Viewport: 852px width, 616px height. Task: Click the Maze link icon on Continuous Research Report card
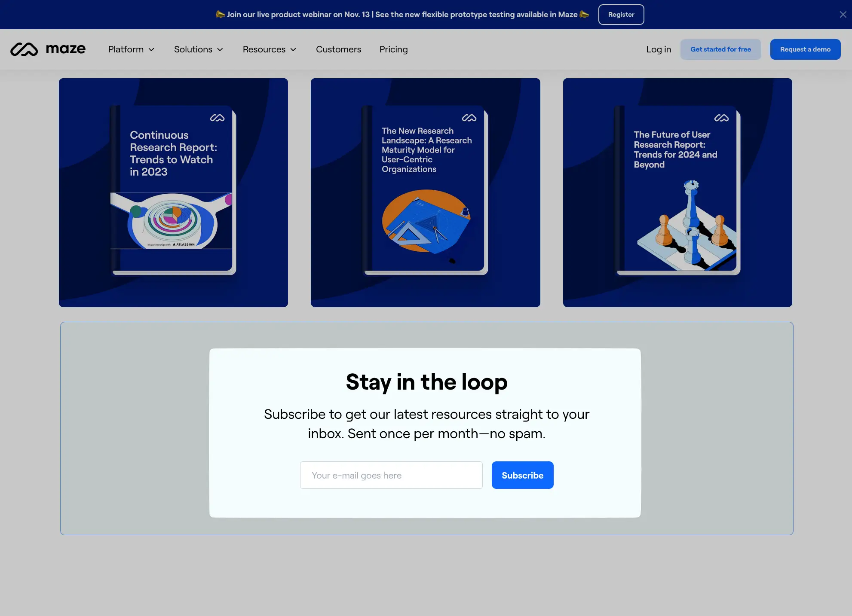(x=217, y=117)
